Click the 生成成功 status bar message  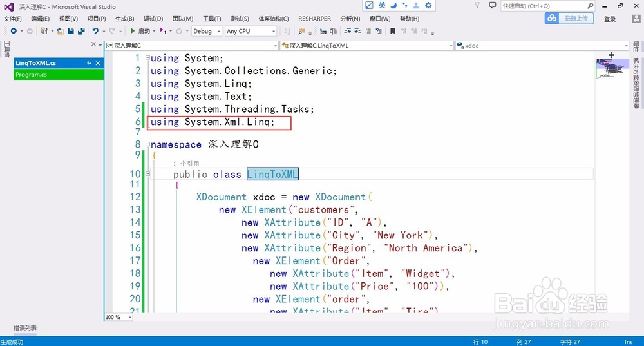tap(12, 342)
